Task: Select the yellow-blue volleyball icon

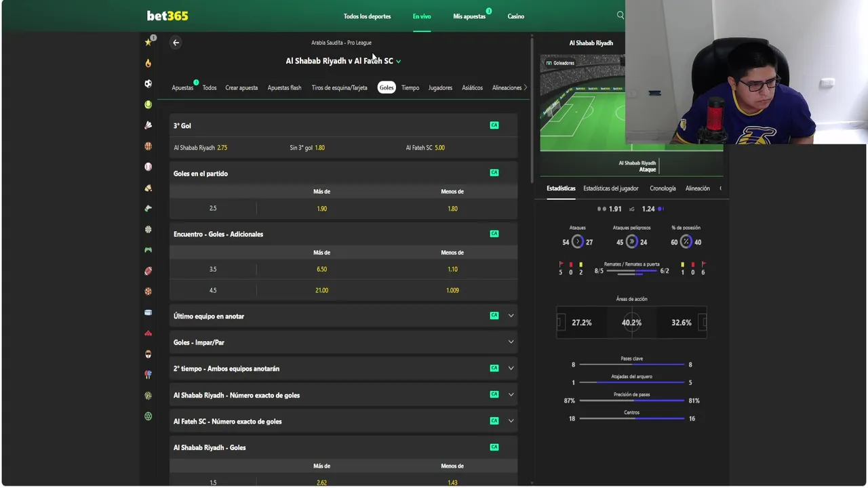Action: pos(148,396)
